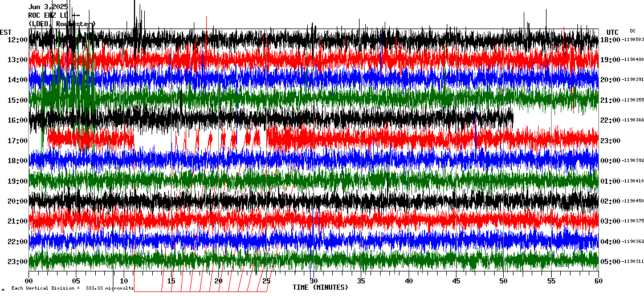This screenshot has height=296, width=644.
Task: Select the DC offset value -1190503
Action: coord(632,40)
